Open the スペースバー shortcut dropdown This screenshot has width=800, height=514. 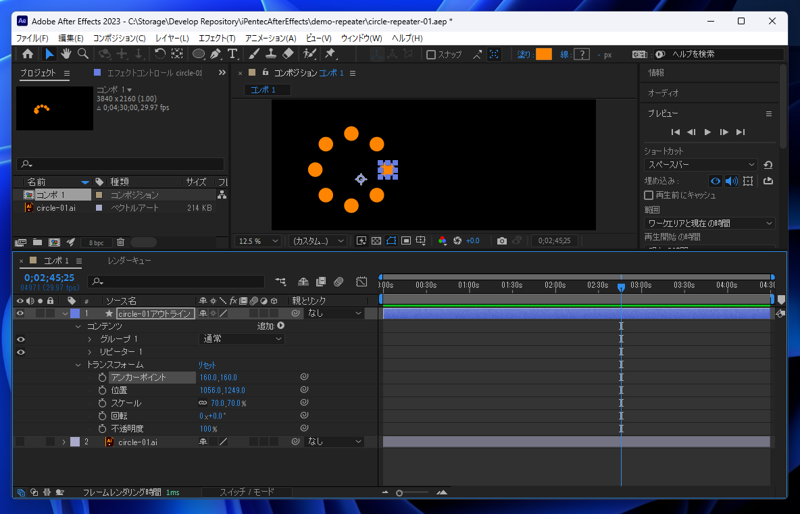[x=701, y=165]
